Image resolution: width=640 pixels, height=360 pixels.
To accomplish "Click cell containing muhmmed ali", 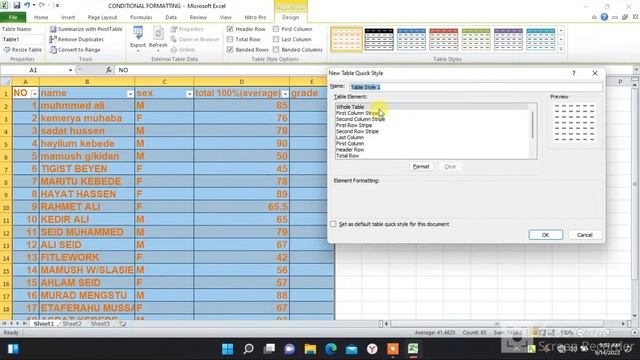I will click(x=87, y=106).
